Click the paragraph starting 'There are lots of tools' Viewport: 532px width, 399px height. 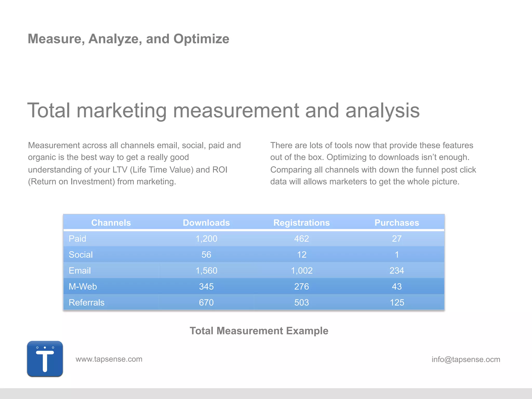373,163
